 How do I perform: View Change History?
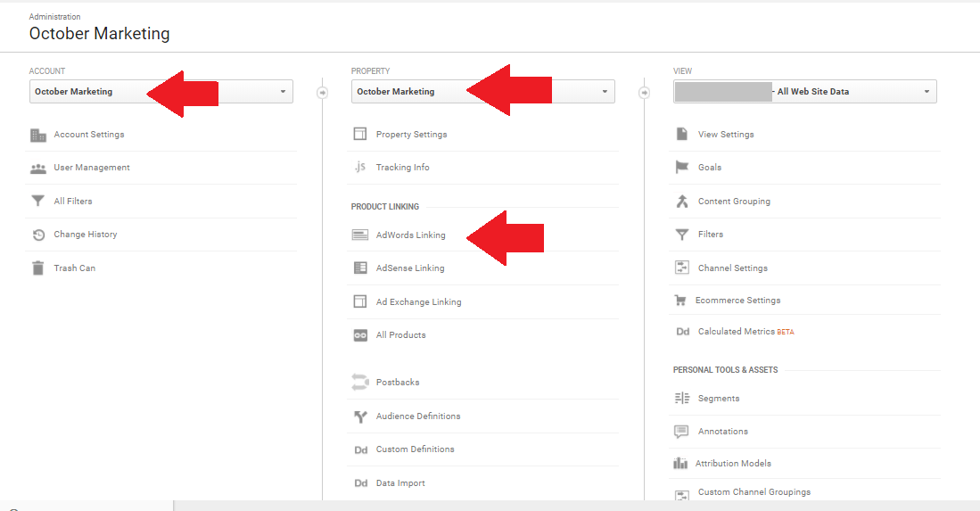pyautogui.click(x=86, y=235)
